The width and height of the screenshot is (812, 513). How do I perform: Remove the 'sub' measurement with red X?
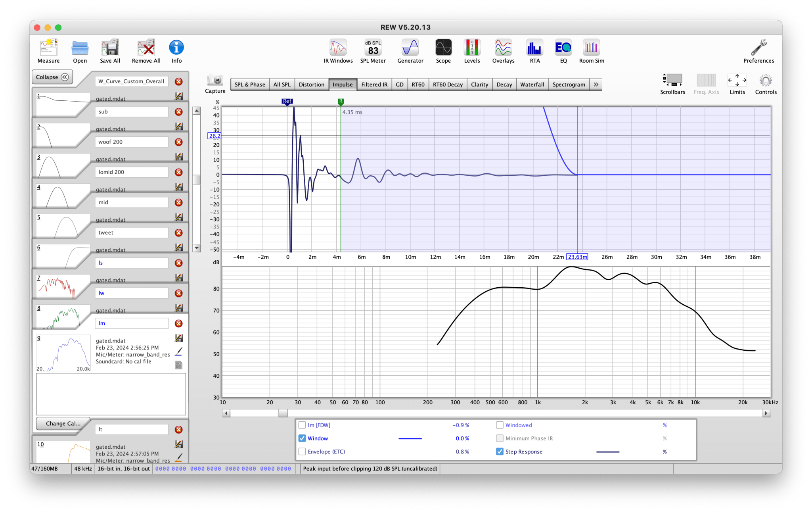179,112
